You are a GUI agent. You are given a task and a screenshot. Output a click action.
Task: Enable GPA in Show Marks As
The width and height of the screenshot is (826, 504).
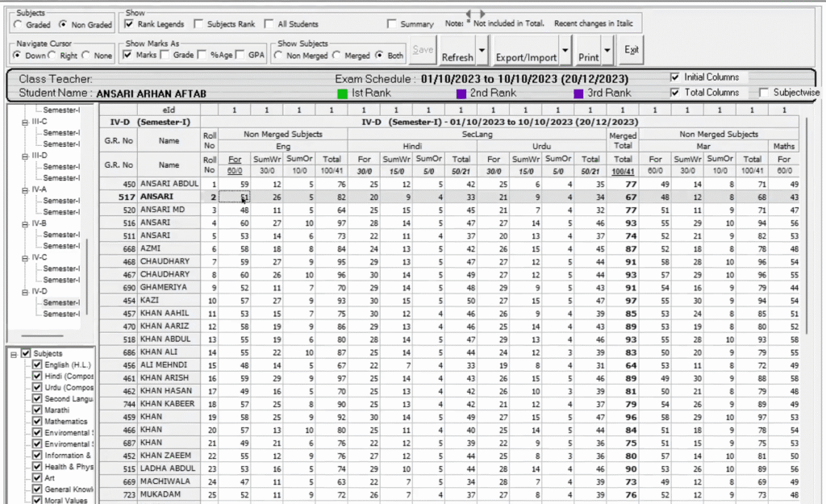click(x=240, y=55)
